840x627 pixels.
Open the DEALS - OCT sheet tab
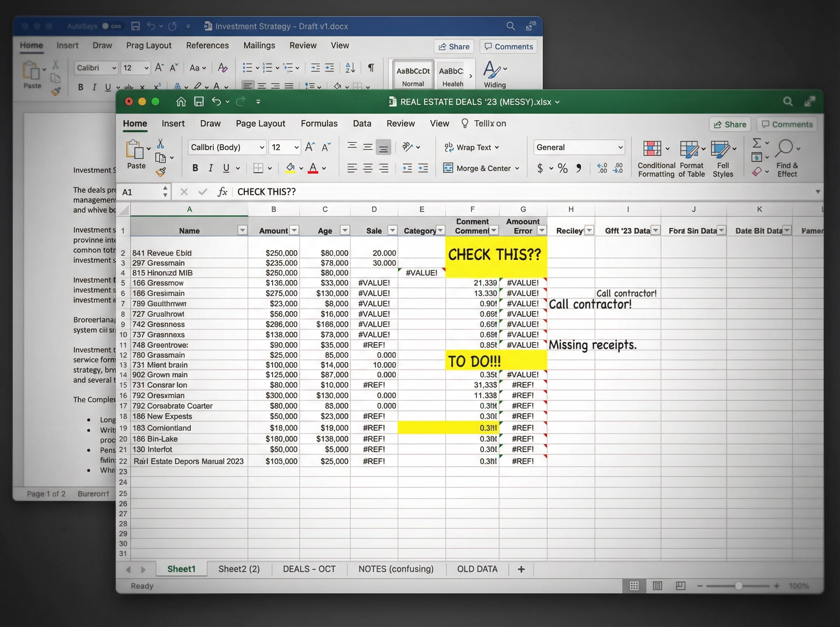coord(309,569)
